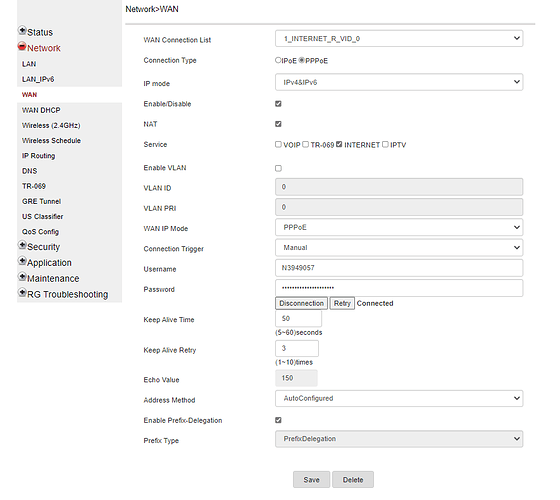Click the Keep Alive Time field
Viewport: 560px width, 500px height.
(x=299, y=319)
